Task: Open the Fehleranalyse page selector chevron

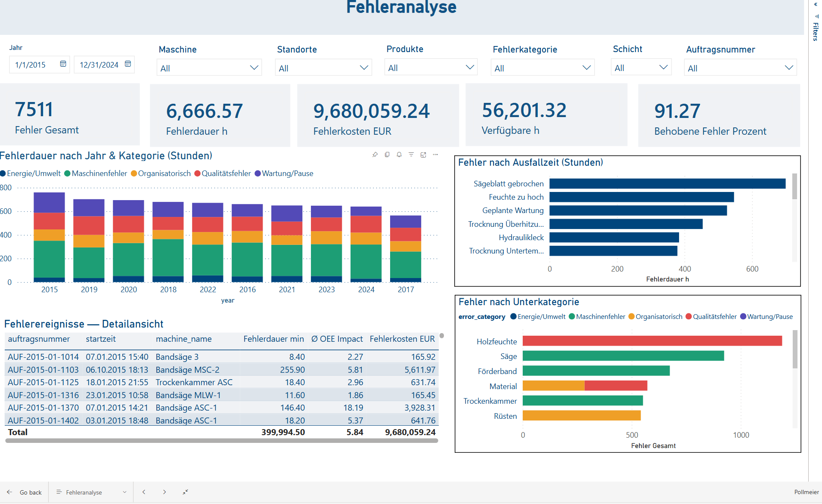Action: (124, 492)
